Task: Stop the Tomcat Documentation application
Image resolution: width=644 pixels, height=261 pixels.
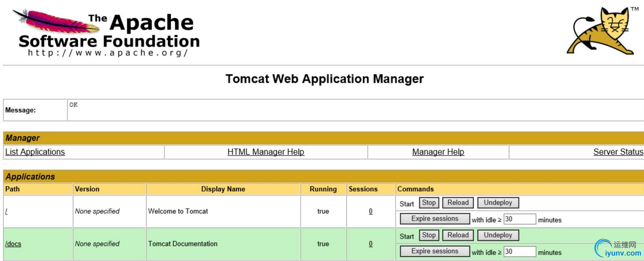Action: (x=429, y=235)
